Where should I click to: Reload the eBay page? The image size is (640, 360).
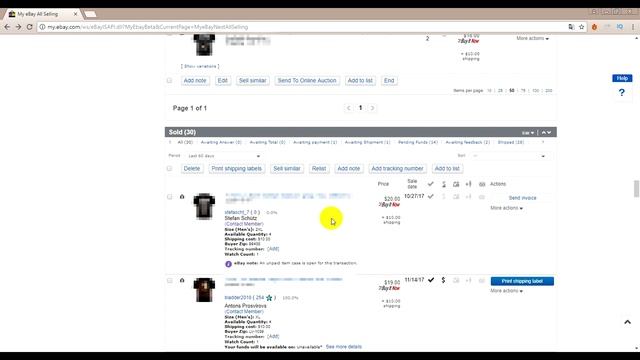pos(29,27)
